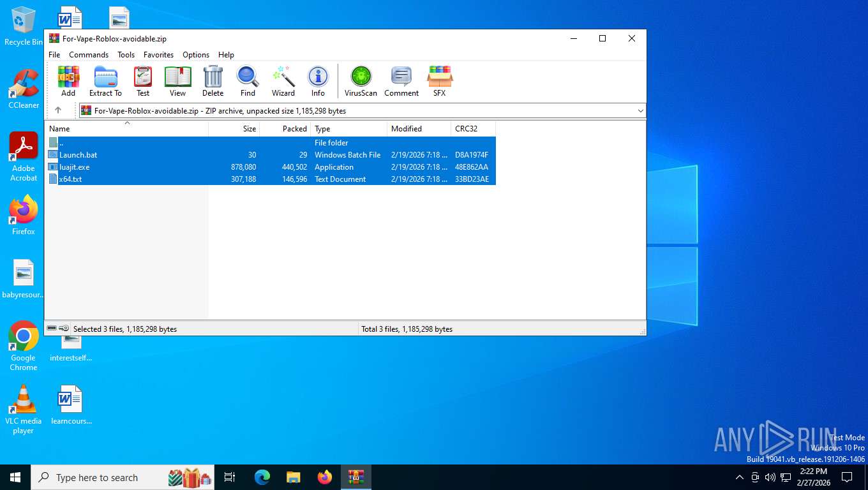Click the Delete trash icon

(x=213, y=81)
